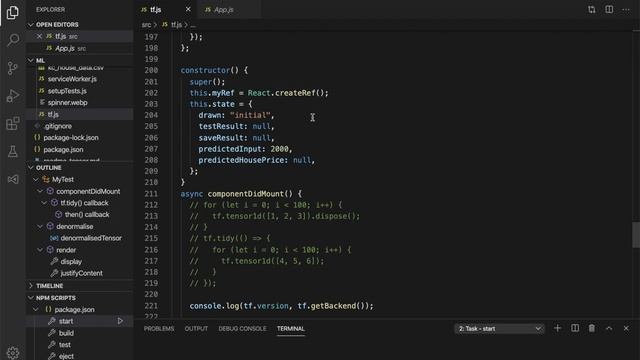This screenshot has width=640, height=360.
Task: Collapse denormalise outline node
Action: click(x=40, y=227)
